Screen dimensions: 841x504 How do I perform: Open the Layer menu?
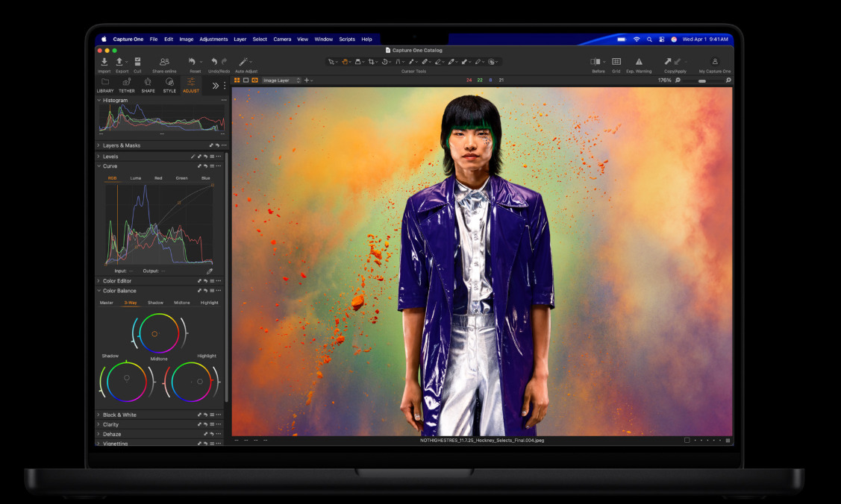pyautogui.click(x=240, y=39)
